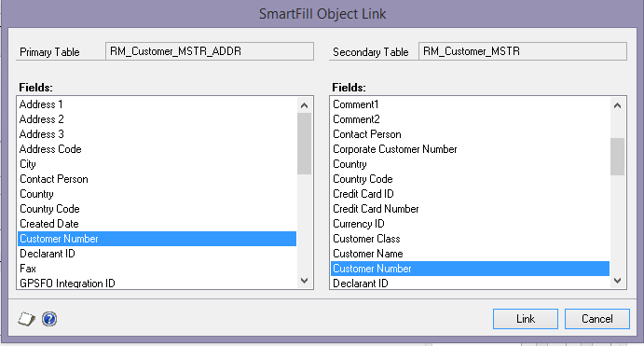This screenshot has height=346, width=644.
Task: Click the Secondary Table field RM_Customer_MSTR
Action: tap(523, 51)
